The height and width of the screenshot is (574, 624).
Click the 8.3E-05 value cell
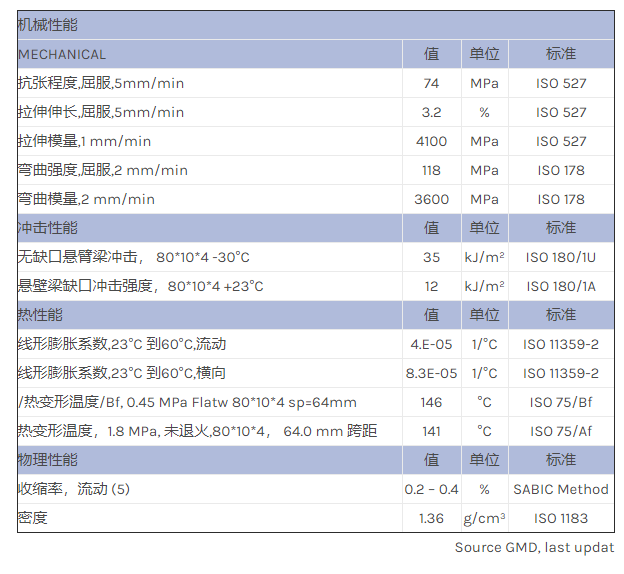pyautogui.click(x=431, y=373)
